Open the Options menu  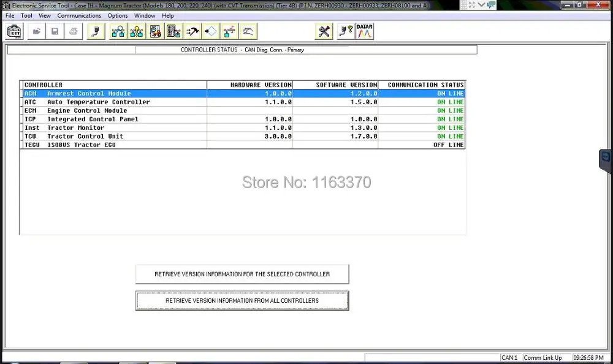118,16
